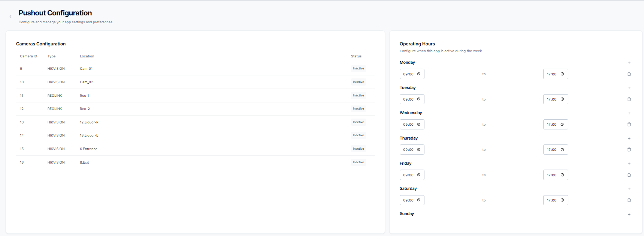
Task: Add a time slot for Monday
Action: [629, 63]
